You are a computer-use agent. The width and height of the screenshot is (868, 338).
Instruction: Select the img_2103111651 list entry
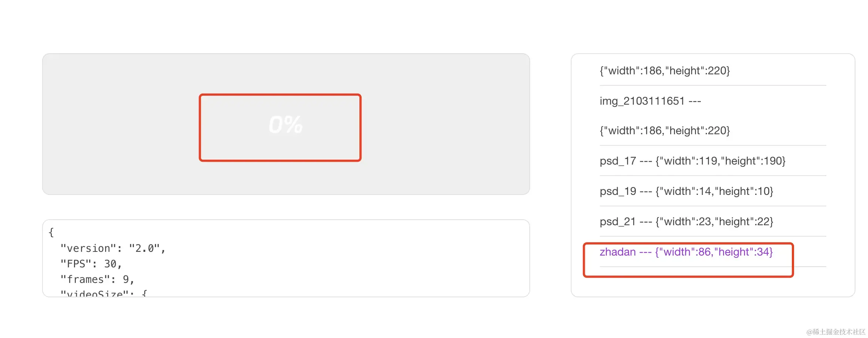pyautogui.click(x=650, y=101)
